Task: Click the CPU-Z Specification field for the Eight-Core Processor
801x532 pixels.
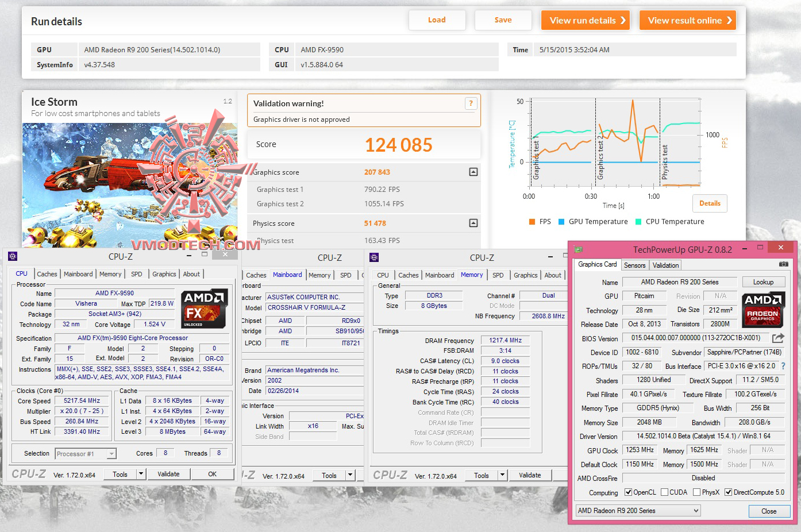Action: [143, 338]
